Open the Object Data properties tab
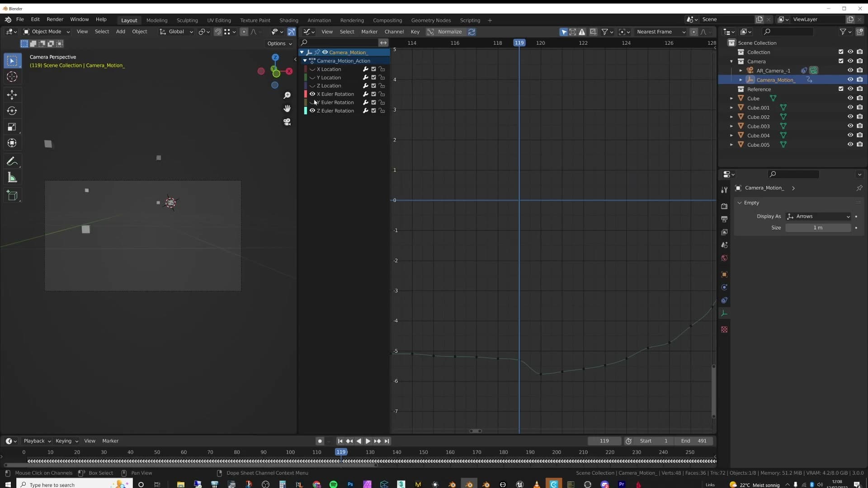This screenshot has width=868, height=488. (724, 313)
